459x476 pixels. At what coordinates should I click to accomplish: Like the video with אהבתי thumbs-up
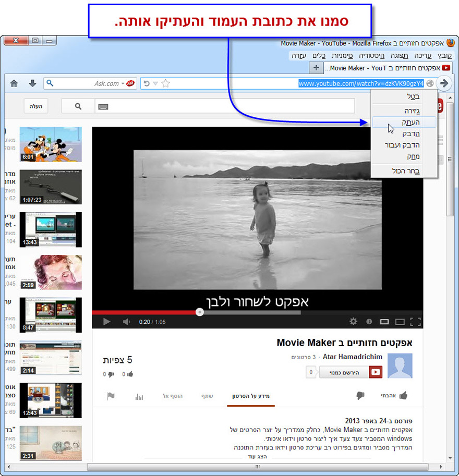[394, 396]
